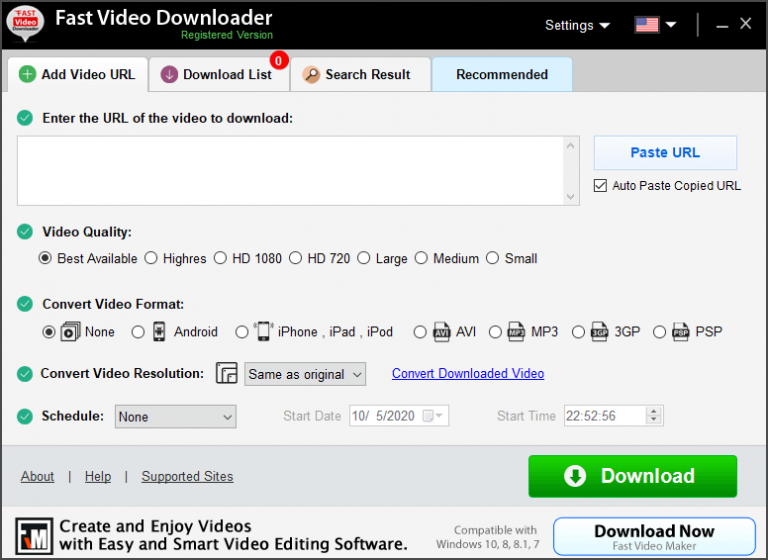Click the green check icon beside Enter the URL
The image size is (768, 560).
pos(25,118)
